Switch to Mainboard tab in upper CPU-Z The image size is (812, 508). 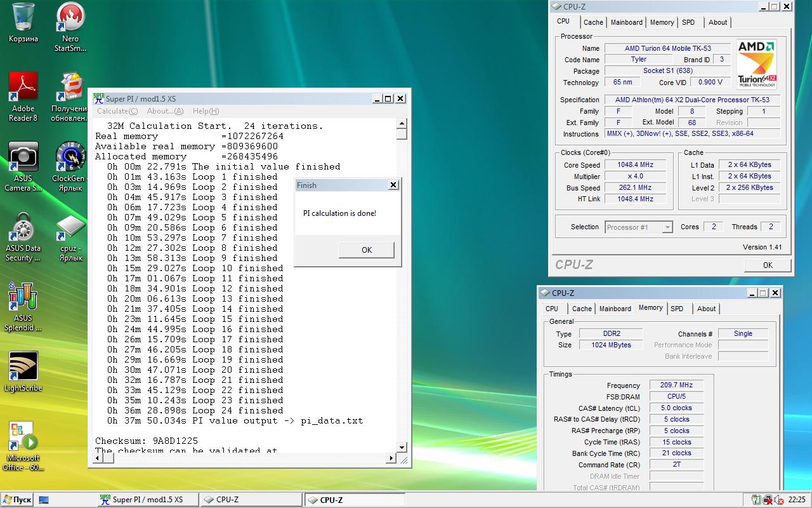(x=627, y=22)
